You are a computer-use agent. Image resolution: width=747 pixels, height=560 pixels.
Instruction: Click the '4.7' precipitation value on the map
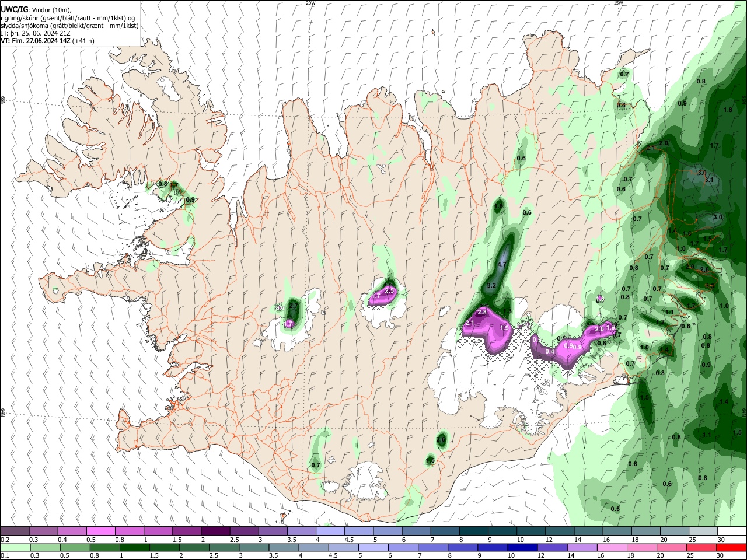(x=501, y=264)
